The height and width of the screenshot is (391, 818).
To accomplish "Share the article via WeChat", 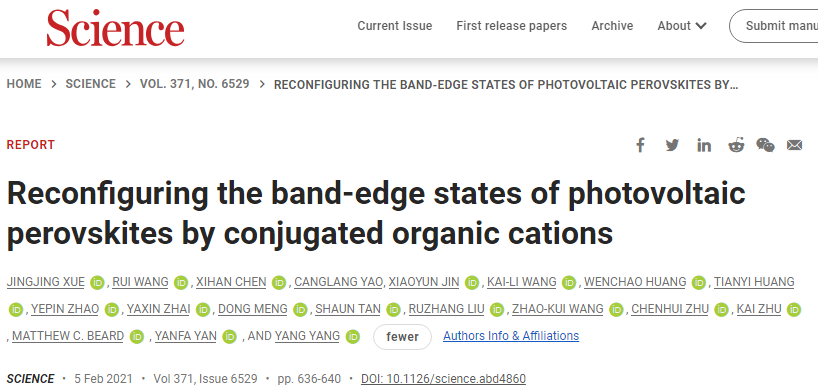I will tap(765, 145).
